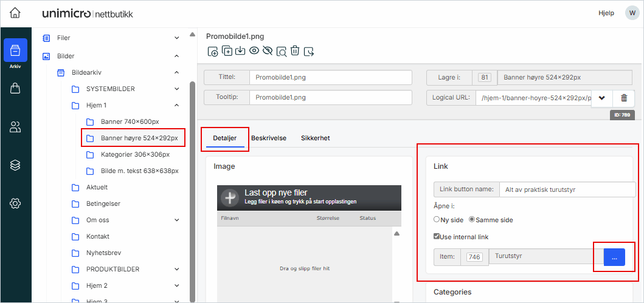Open the settings gear in left sidebar
Viewport: 644px width, 303px height.
(x=15, y=203)
